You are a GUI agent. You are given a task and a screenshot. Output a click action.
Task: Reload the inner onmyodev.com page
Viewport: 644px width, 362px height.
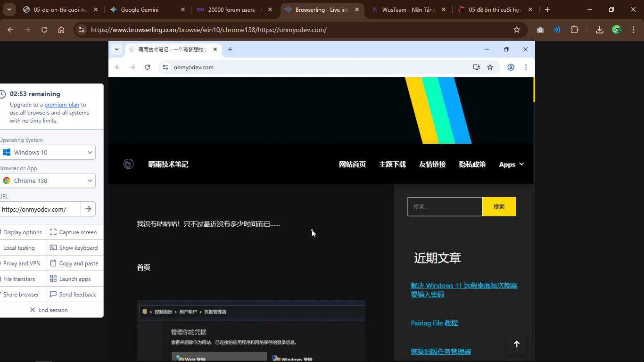click(148, 67)
